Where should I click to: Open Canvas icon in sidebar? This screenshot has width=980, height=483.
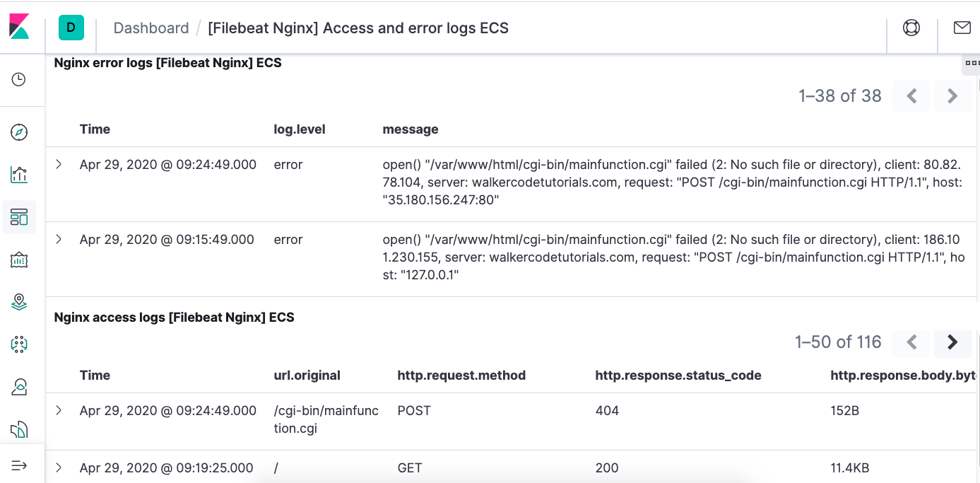[19, 260]
